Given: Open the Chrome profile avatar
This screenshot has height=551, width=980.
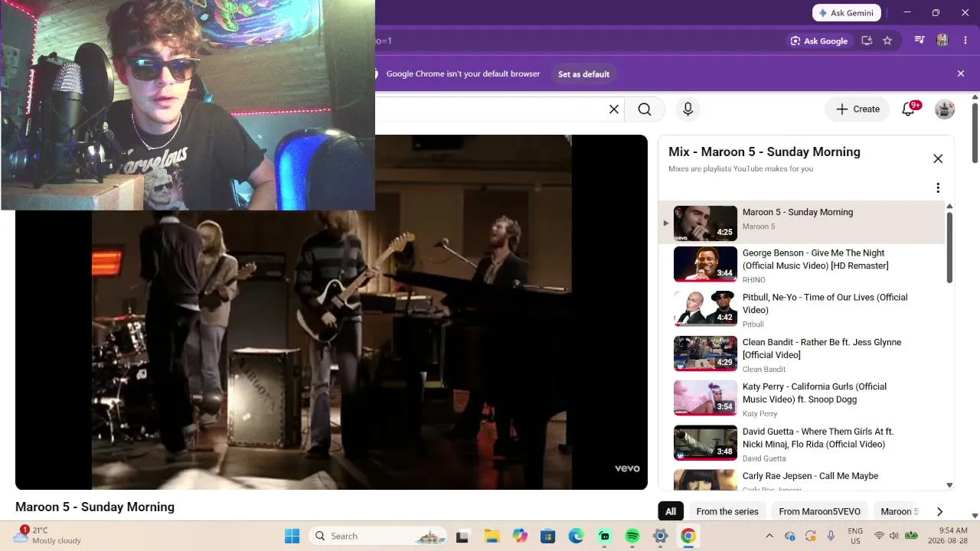Looking at the screenshot, I should click(942, 41).
